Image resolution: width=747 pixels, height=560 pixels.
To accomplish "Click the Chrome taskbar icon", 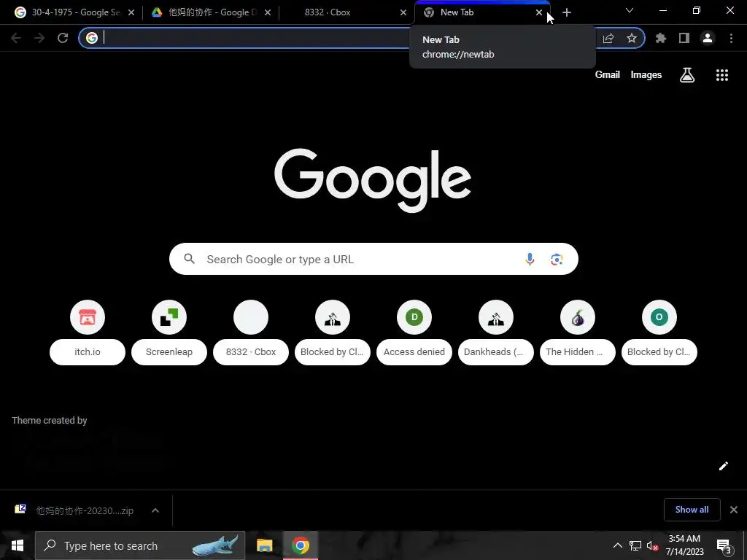I will [x=301, y=545].
